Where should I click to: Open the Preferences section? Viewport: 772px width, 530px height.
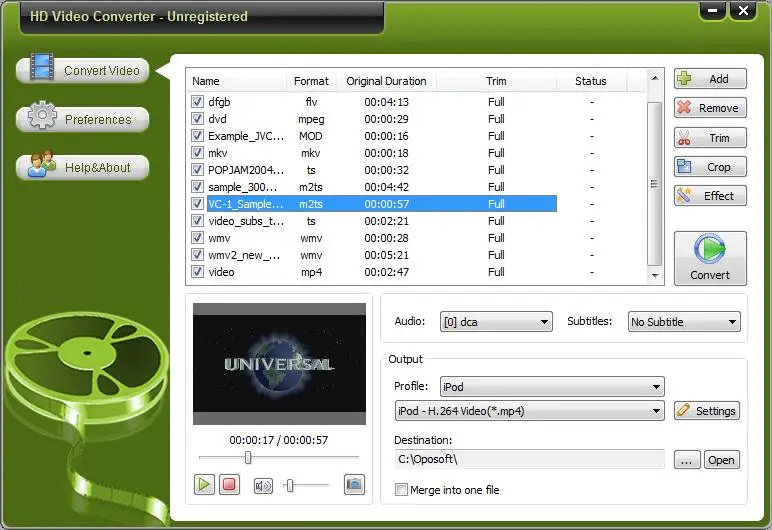coord(83,119)
